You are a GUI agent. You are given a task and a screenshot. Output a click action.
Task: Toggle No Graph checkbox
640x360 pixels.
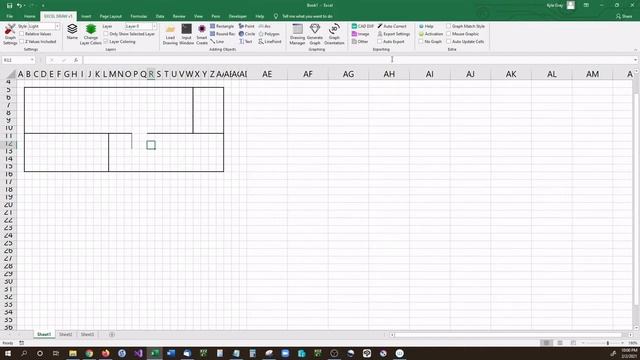pos(421,42)
